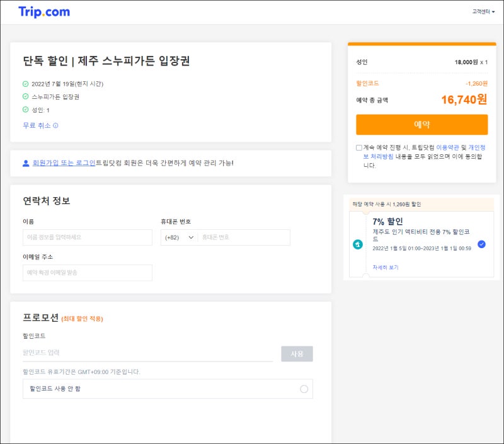Click the teal coupon badge icon
The image size is (504, 444).
358,244
